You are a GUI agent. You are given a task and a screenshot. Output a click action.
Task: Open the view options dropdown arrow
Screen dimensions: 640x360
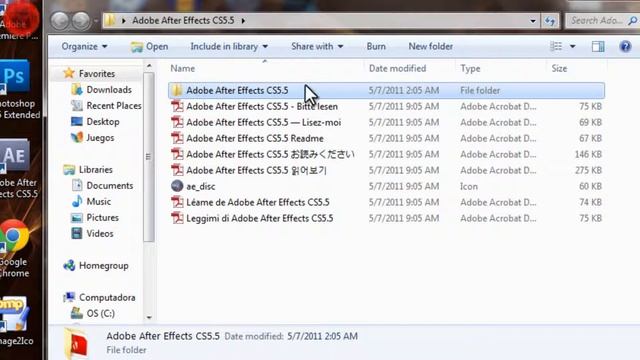tap(573, 47)
